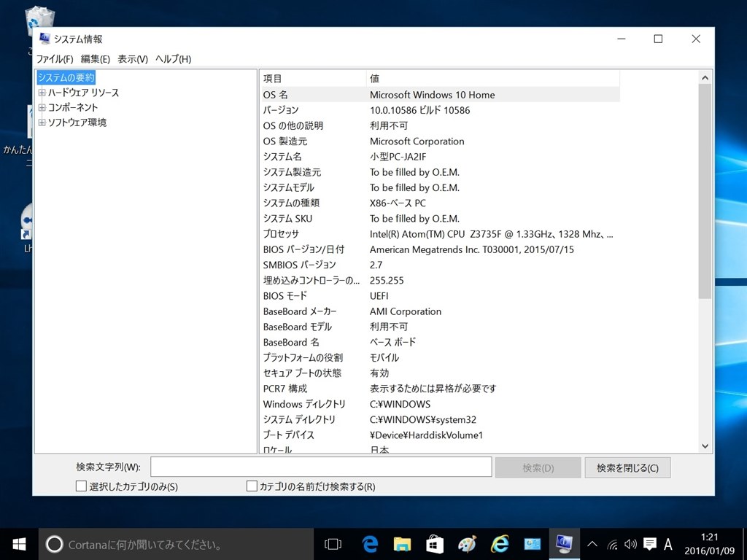The height and width of the screenshot is (560, 747).
Task: Open the ファイル(F) menu
Action: tap(55, 59)
